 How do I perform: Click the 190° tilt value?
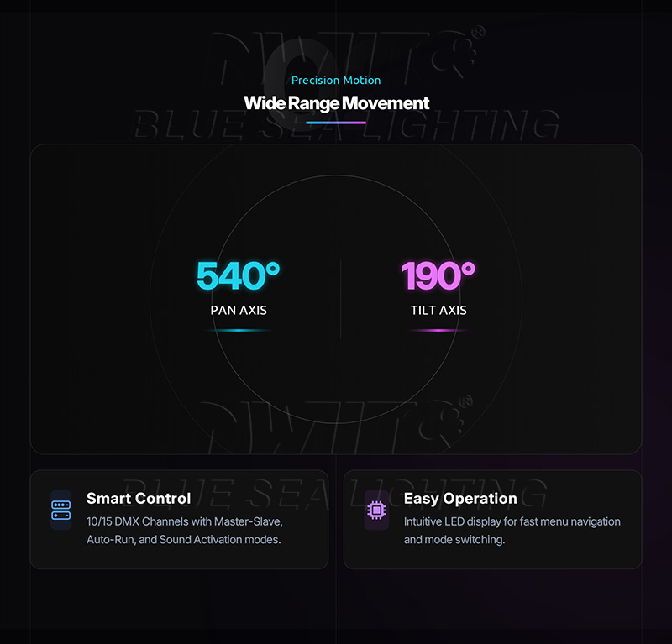438,276
